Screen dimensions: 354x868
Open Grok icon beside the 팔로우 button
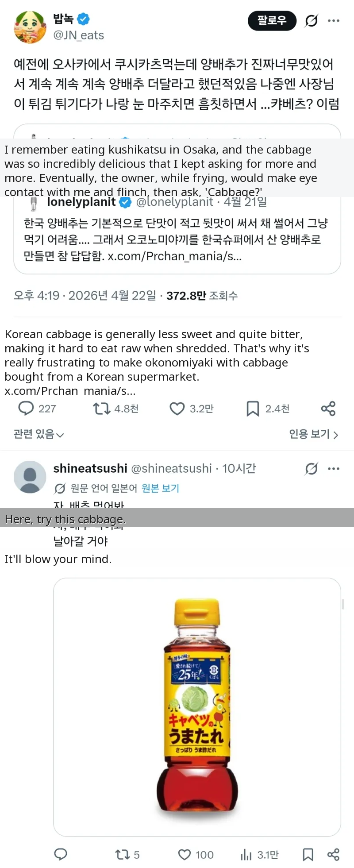(x=312, y=20)
